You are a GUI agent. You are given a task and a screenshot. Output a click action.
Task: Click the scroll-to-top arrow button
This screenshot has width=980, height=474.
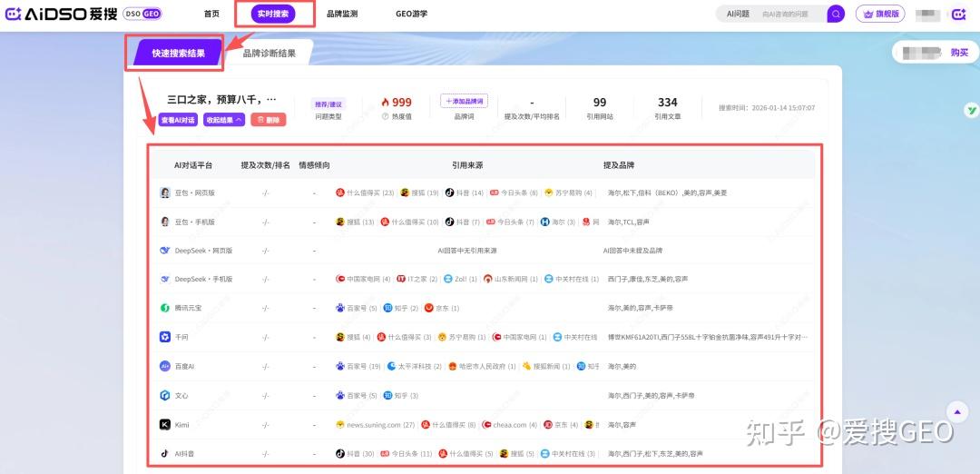[x=957, y=411]
